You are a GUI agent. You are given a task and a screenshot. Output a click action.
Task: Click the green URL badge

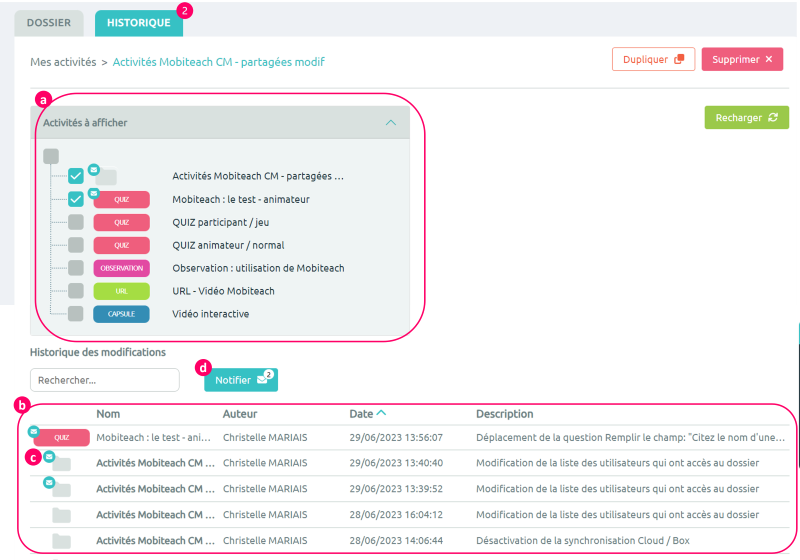click(x=121, y=291)
